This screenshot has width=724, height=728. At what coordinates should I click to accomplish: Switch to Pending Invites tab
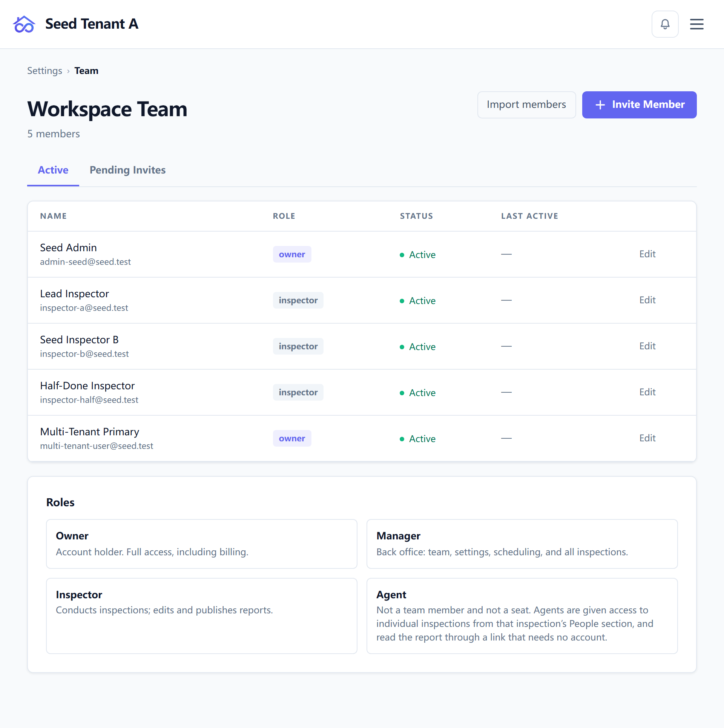click(x=127, y=170)
